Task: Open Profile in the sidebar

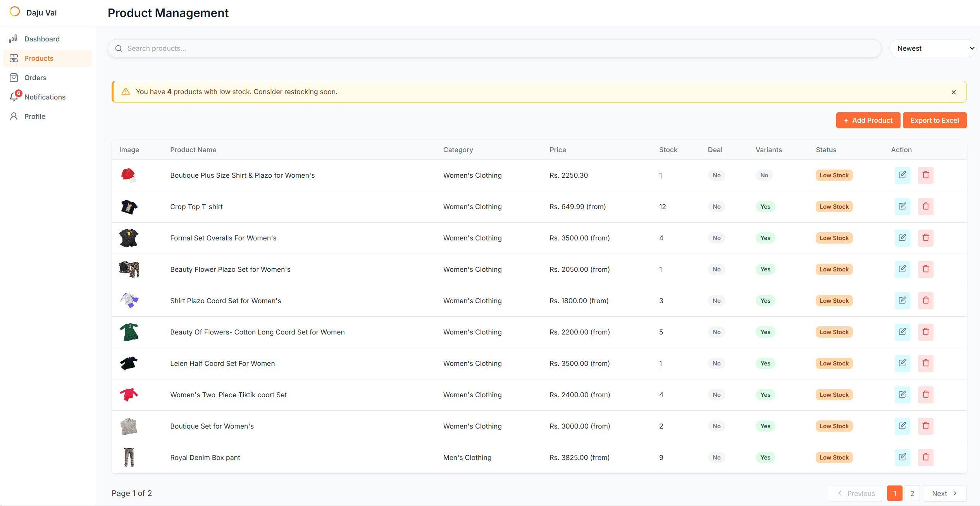Action: pyautogui.click(x=48, y=116)
